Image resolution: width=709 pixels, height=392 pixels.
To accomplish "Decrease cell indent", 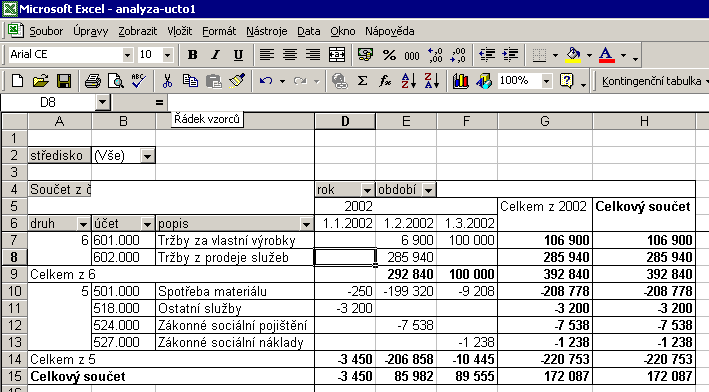I will 487,55.
